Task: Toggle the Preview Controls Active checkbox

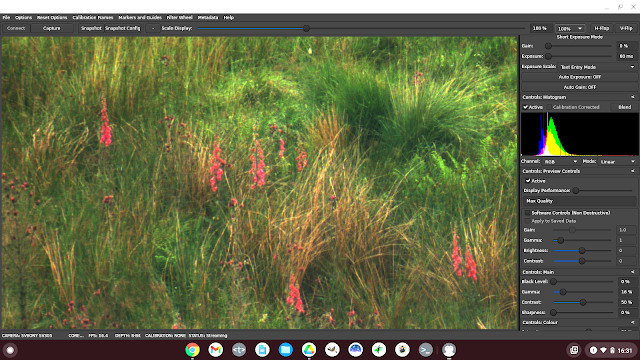Action: click(x=528, y=180)
